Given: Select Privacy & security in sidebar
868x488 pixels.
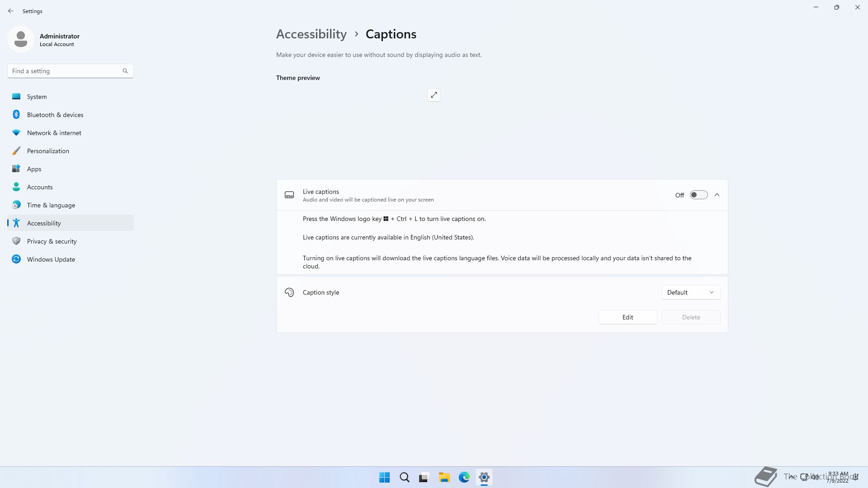Looking at the screenshot, I should (52, 241).
